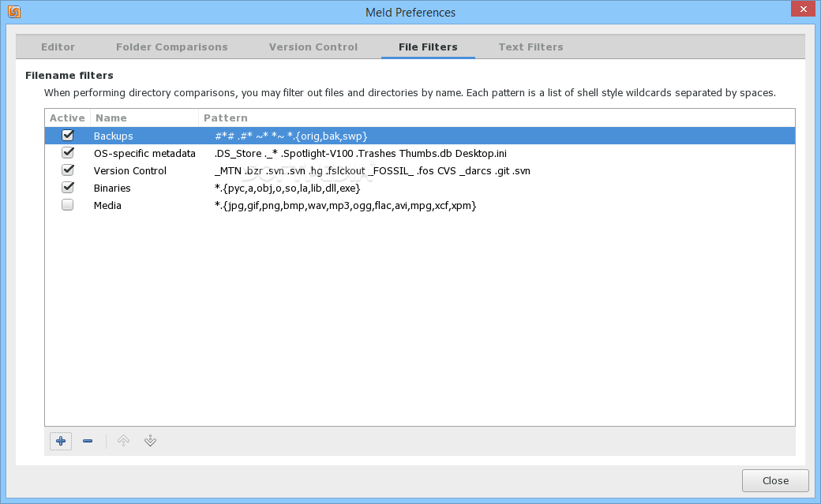Enable the Media filter checkbox
Screen dimensions: 821x504
click(68, 204)
